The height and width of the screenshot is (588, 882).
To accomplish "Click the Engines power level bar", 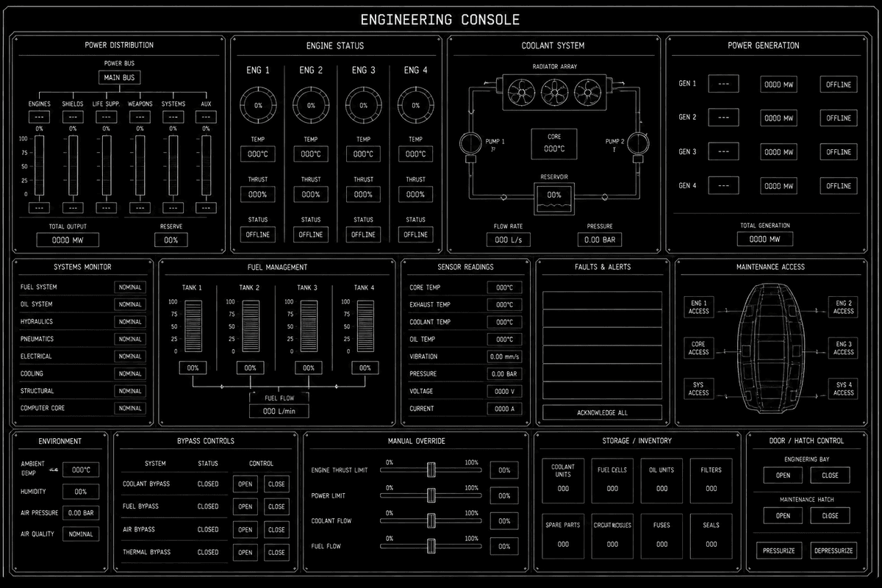I will (x=39, y=165).
